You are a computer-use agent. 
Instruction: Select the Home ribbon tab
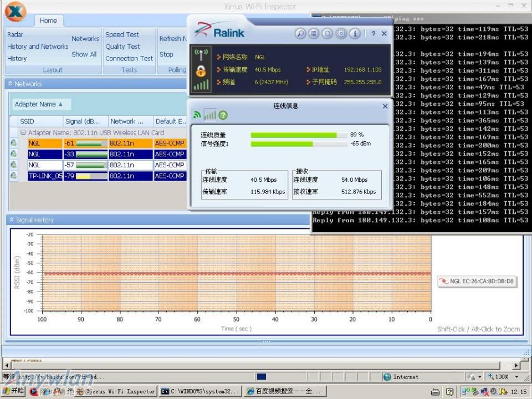48,21
